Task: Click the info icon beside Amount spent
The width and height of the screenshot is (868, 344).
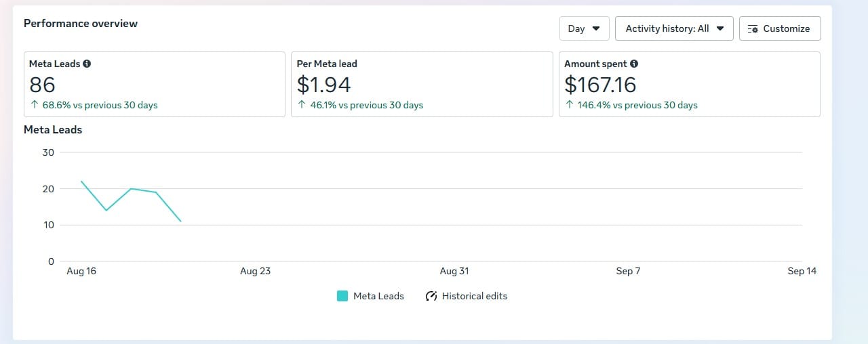Action: pyautogui.click(x=634, y=64)
